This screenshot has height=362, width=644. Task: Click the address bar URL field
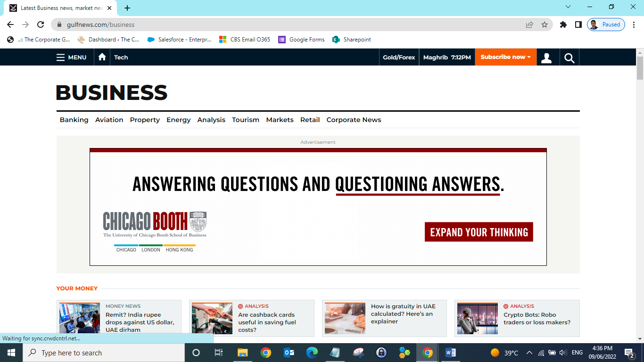[x=283, y=25]
